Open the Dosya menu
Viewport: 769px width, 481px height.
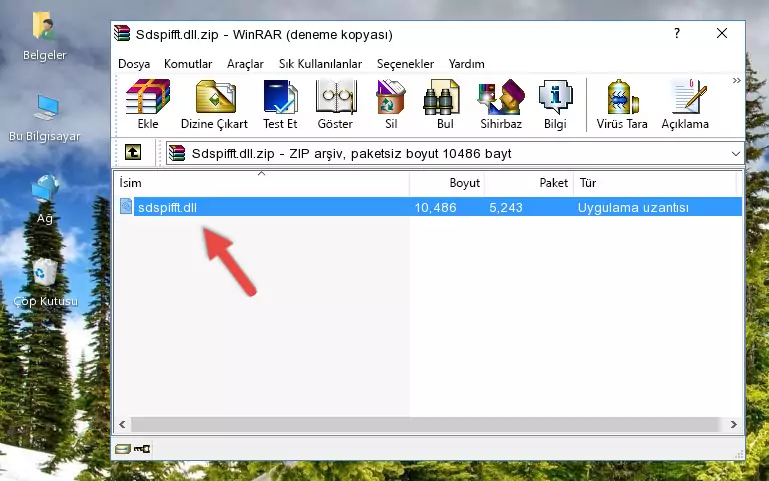(x=134, y=64)
